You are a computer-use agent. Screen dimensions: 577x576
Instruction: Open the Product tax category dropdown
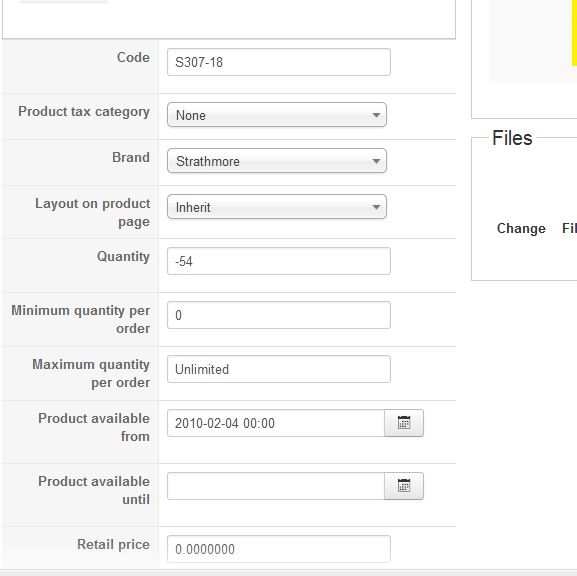pos(277,115)
